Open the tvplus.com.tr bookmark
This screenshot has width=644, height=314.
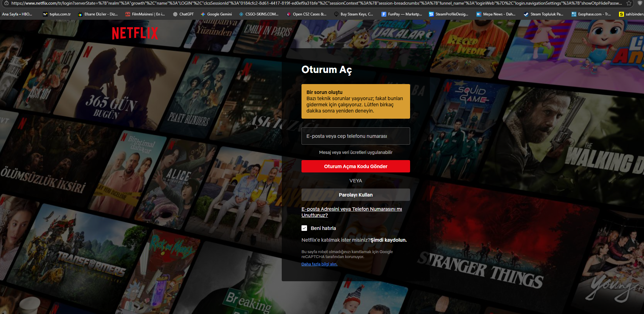pos(57,14)
